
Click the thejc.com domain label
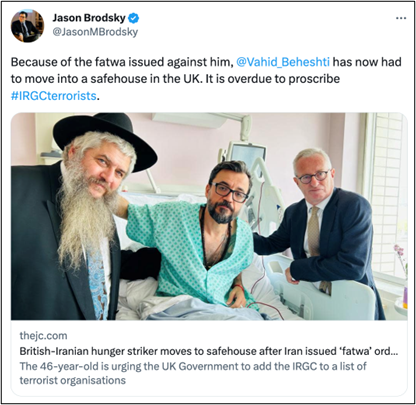43,335
